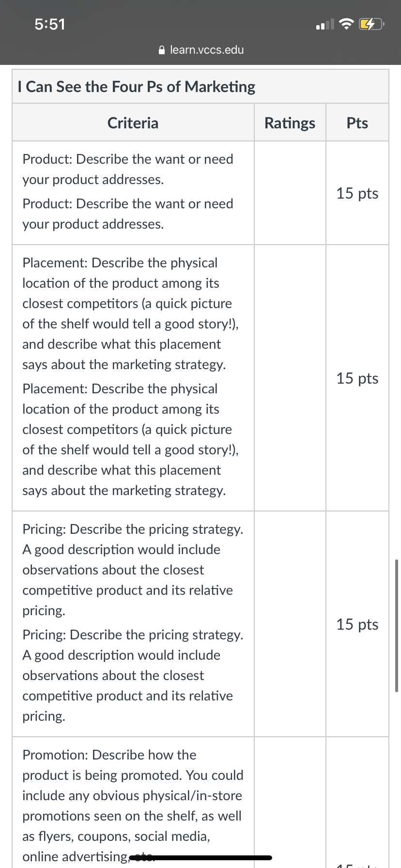Tap the home indicator bar at bottom

200,857
